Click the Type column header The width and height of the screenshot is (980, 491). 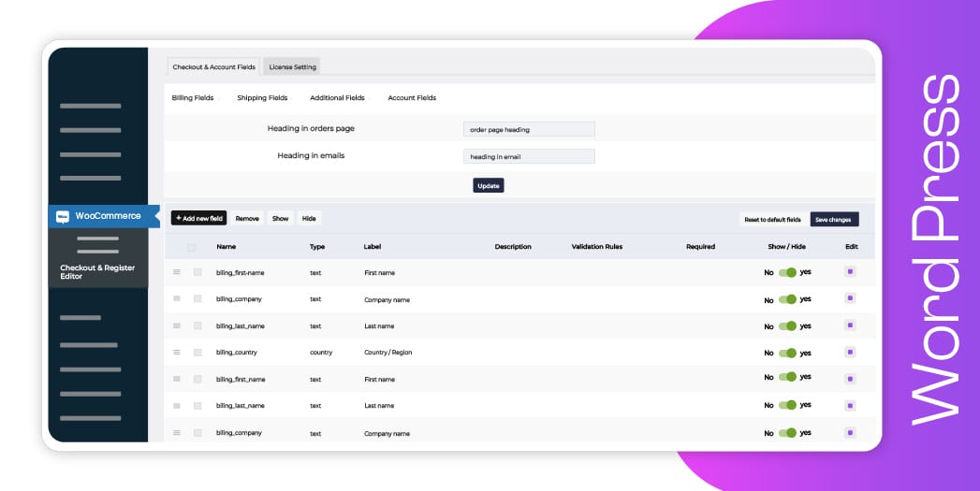[x=317, y=247]
